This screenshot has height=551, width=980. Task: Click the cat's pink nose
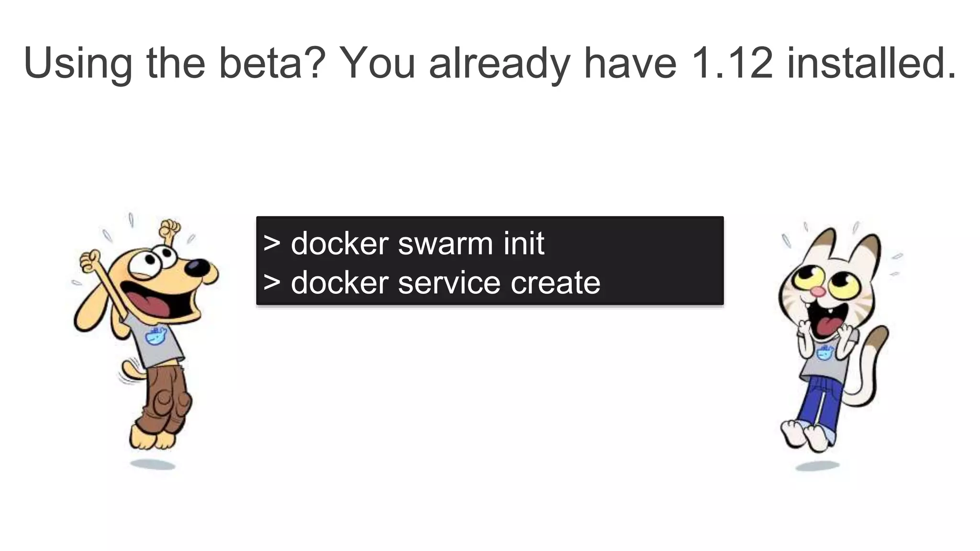coord(820,291)
